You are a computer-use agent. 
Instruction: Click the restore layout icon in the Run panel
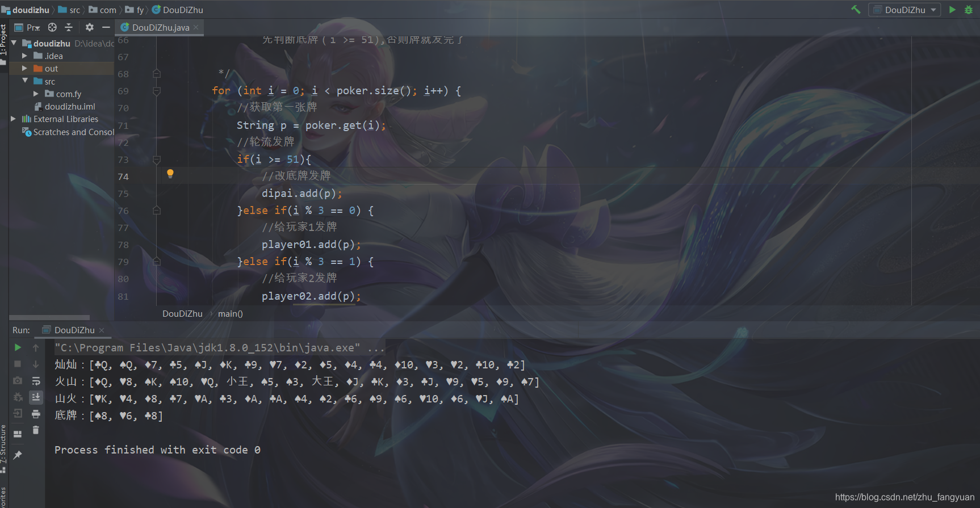pos(18,434)
